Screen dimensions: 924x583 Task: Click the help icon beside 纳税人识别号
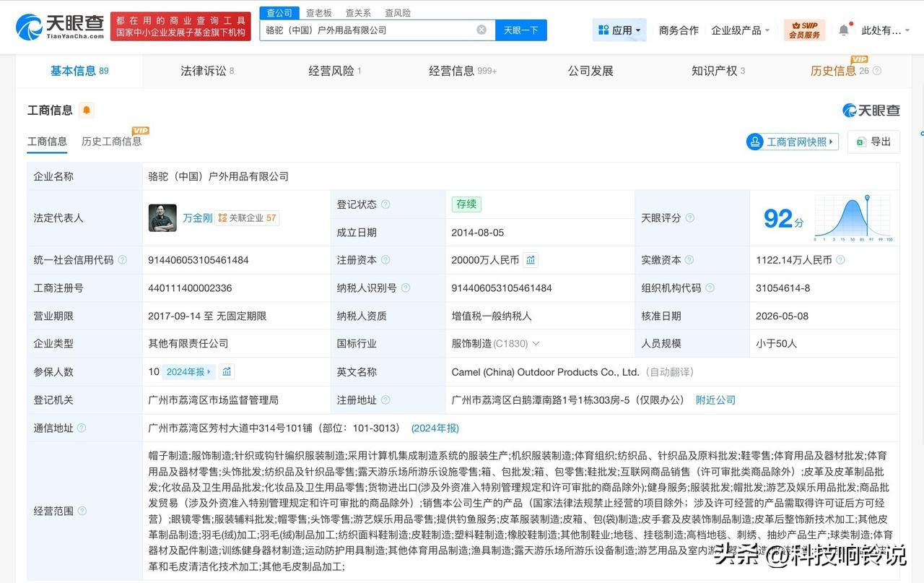pos(406,288)
